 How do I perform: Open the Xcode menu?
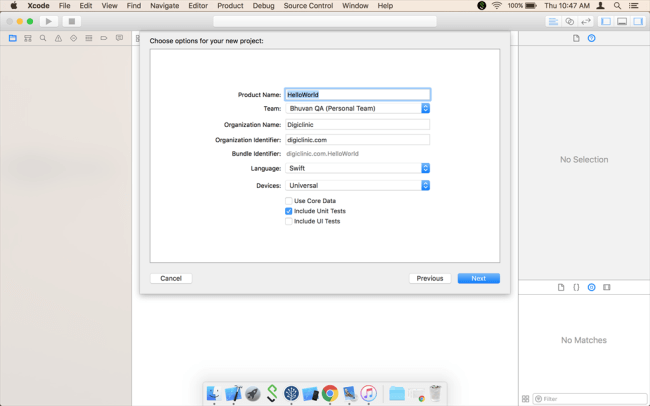pos(39,6)
